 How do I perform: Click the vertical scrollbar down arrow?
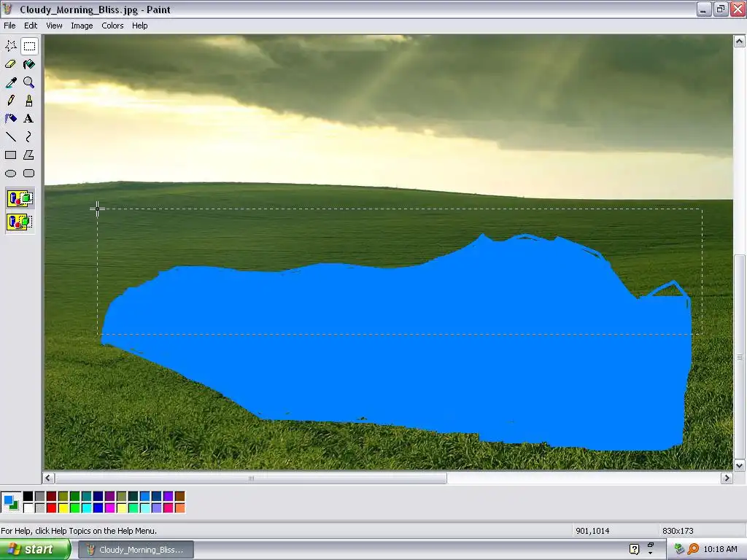coord(739,465)
